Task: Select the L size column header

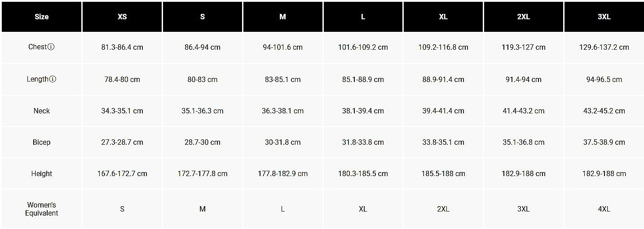Action: [363, 17]
